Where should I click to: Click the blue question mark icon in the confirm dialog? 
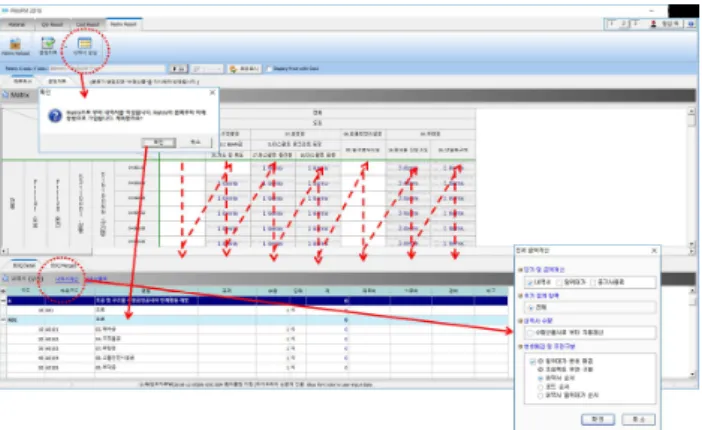(55, 116)
